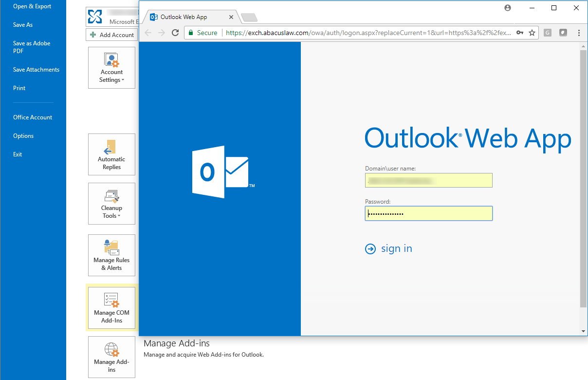Viewport: 588px width, 380px height.
Task: Open Automatic Replies settings
Action: coord(111,154)
